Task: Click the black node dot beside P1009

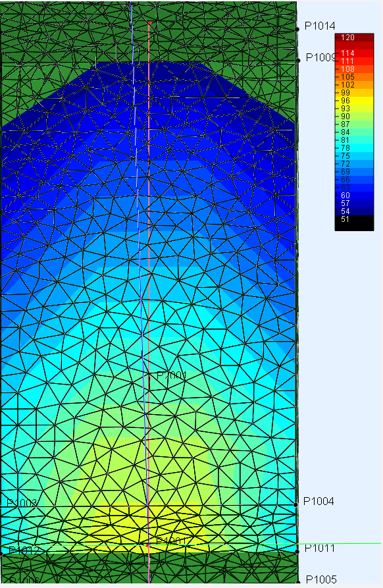Action: (298, 60)
